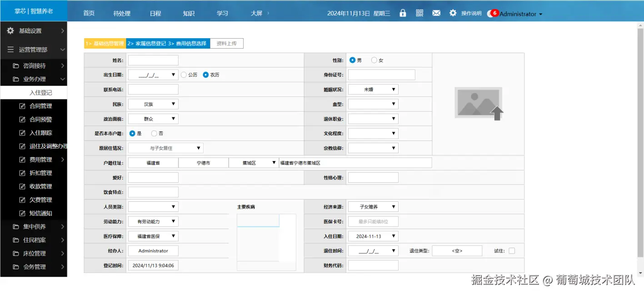Select the 女 gender radio button
This screenshot has height=295, width=644.
374,60
